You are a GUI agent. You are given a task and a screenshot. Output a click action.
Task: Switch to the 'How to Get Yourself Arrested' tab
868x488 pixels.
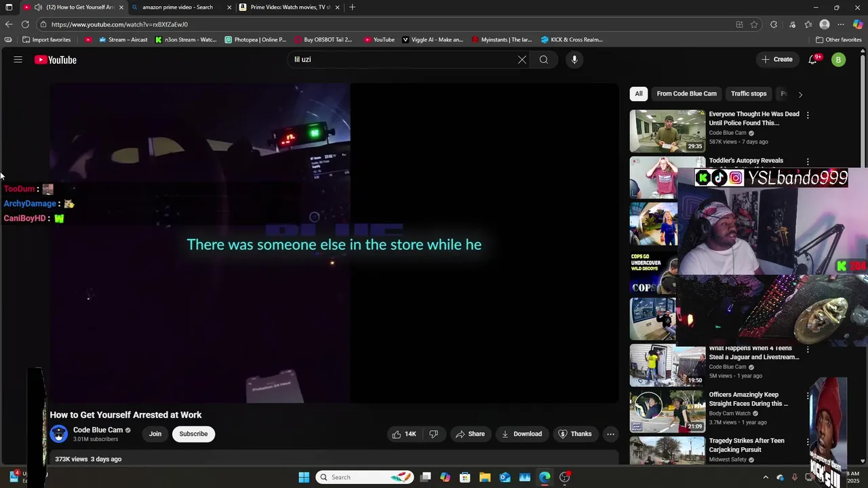click(x=73, y=7)
